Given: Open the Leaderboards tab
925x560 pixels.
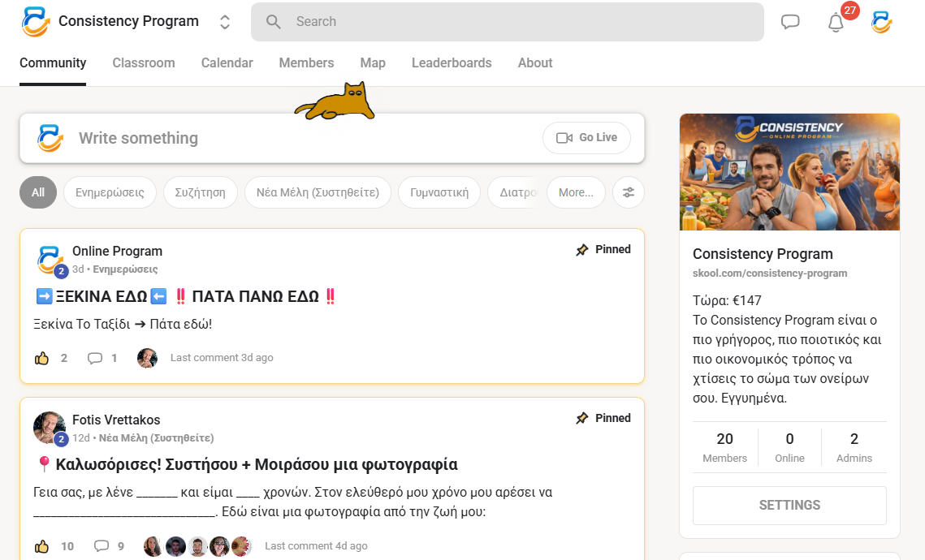Looking at the screenshot, I should click(x=452, y=62).
